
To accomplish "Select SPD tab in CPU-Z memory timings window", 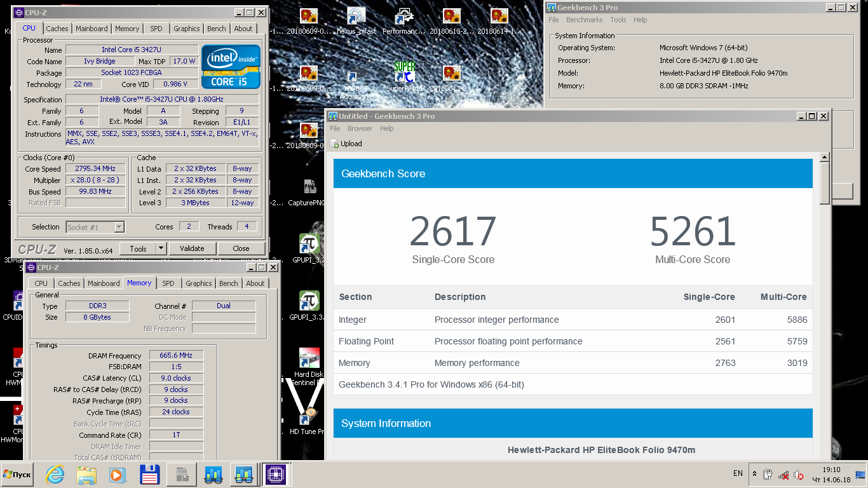I will 168,283.
